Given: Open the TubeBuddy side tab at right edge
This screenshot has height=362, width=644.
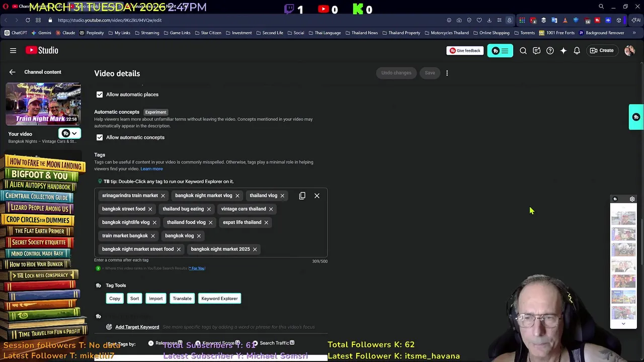Looking at the screenshot, I should [x=636, y=117].
